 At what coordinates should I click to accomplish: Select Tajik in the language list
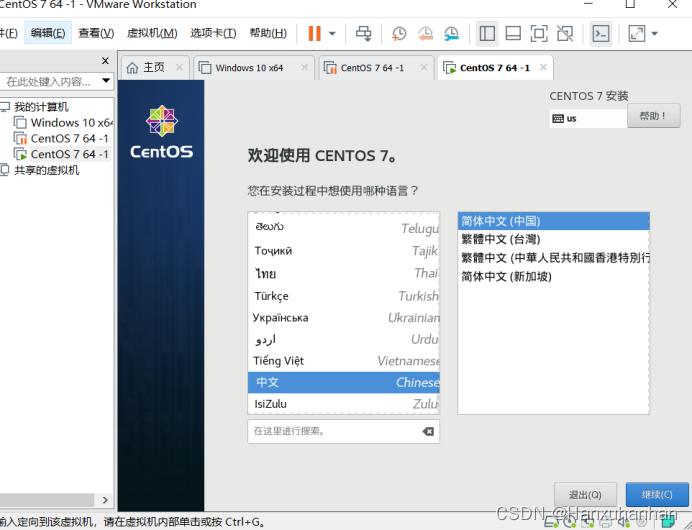pyautogui.click(x=344, y=251)
